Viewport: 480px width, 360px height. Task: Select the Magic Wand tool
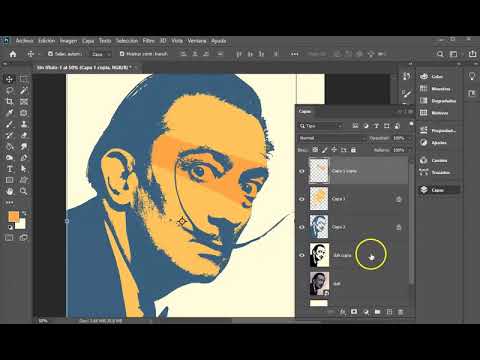coord(24,90)
